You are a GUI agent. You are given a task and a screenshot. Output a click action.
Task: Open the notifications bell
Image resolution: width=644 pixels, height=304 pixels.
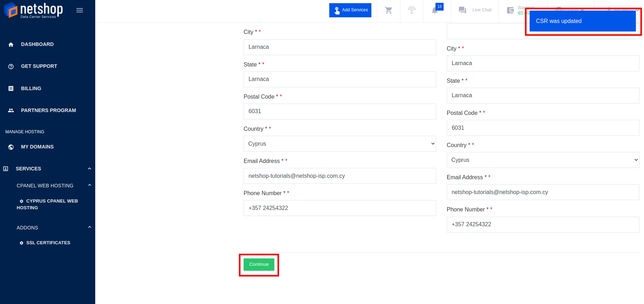tap(435, 11)
